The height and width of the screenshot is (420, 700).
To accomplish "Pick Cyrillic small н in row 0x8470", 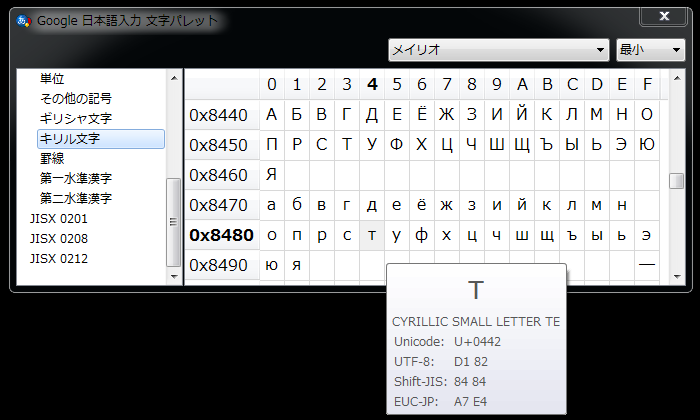I will [622, 205].
